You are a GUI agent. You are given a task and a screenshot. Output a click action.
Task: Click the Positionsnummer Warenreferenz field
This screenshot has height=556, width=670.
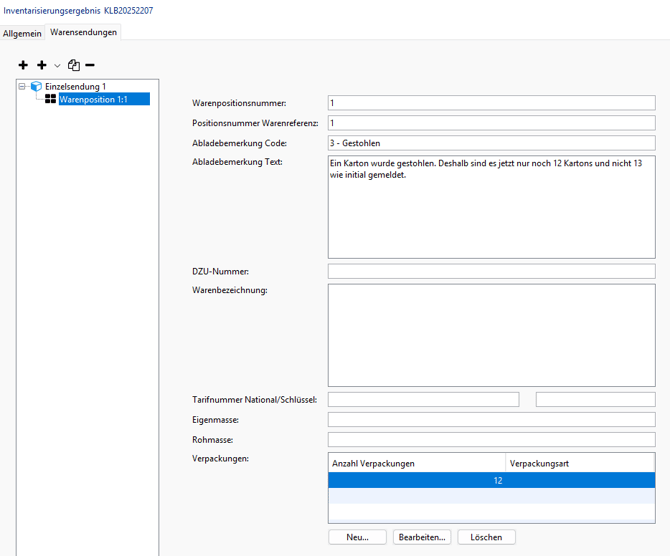coord(491,123)
